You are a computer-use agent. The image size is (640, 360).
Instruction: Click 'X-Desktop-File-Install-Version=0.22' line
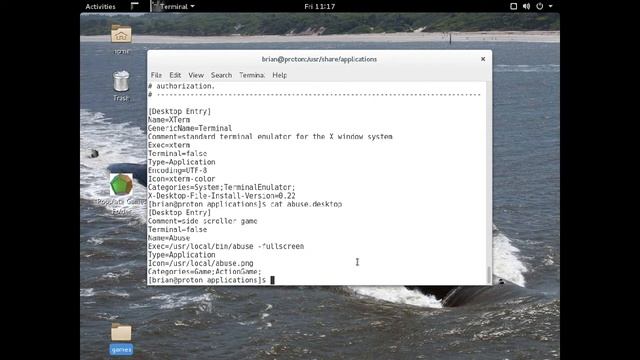(222, 196)
